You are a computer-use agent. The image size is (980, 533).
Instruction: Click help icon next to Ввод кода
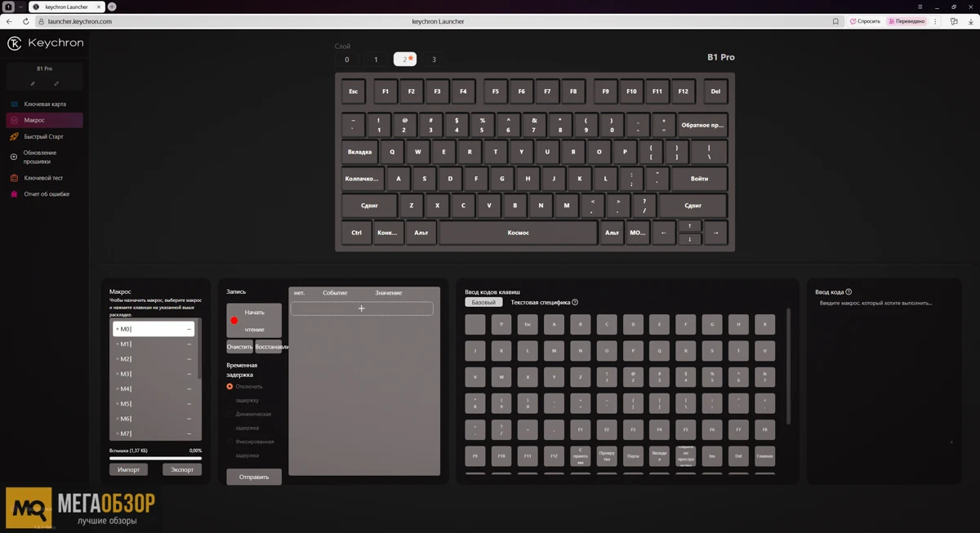coord(849,291)
